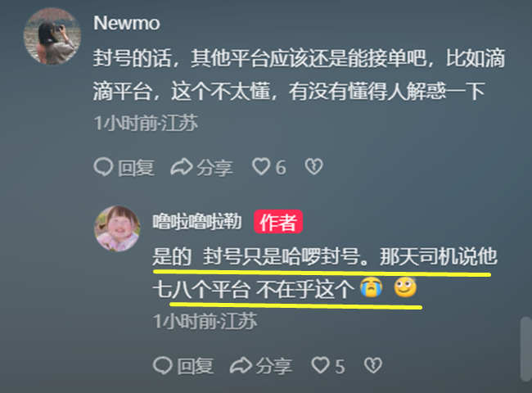The image size is (532, 393).
Task: Like the author's reply with heart icon
Action: coord(320,365)
